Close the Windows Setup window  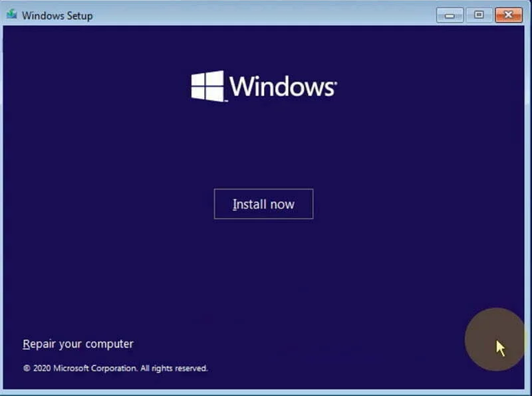pyautogui.click(x=509, y=15)
